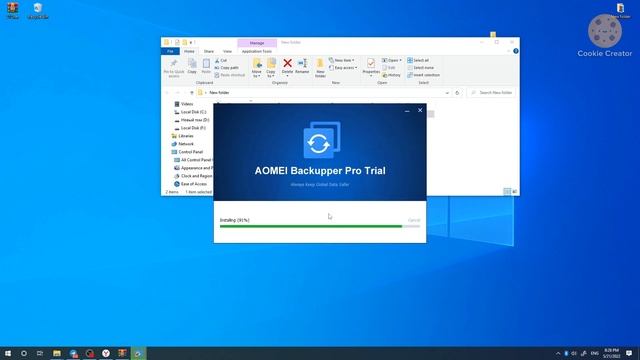Collapse the Explorer ribbon with the chevron

(509, 51)
